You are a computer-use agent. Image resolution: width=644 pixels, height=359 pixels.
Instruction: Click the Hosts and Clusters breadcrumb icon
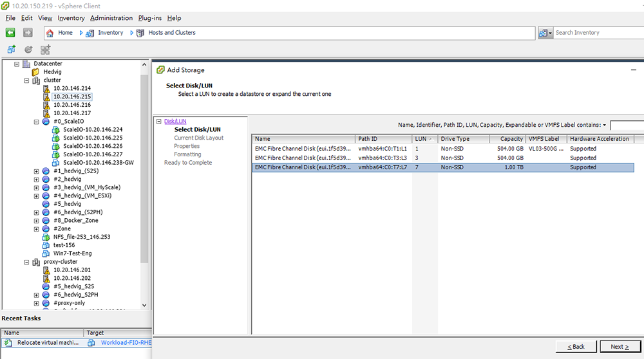coord(140,33)
